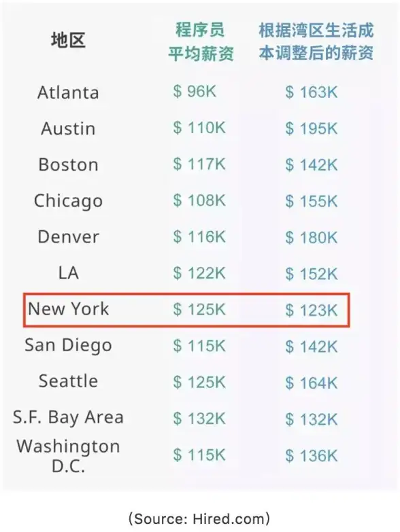Image resolution: width=400 pixels, height=532 pixels.
Task: Click New York's adjusted $123K value
Action: pyautogui.click(x=312, y=310)
